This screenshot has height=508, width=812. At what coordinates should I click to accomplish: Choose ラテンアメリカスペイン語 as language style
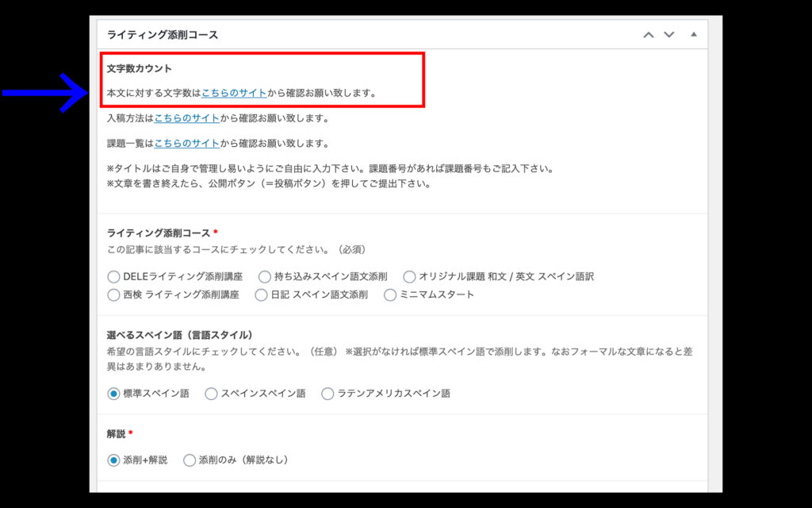click(x=327, y=394)
